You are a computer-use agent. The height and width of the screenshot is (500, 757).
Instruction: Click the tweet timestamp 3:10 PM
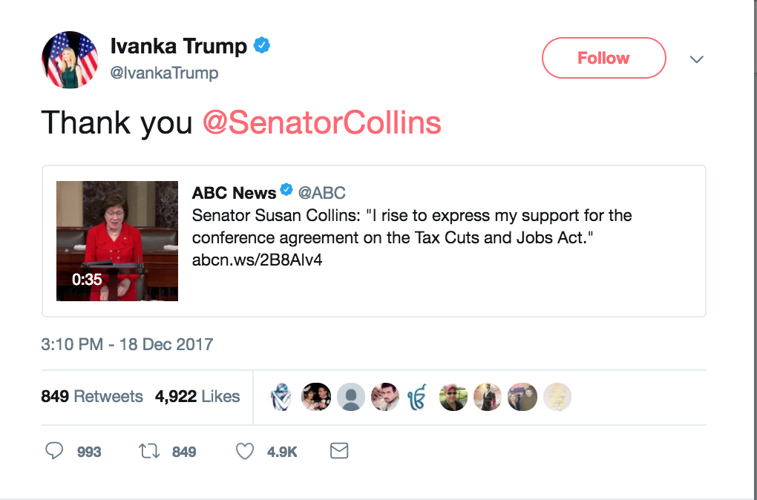(x=126, y=345)
